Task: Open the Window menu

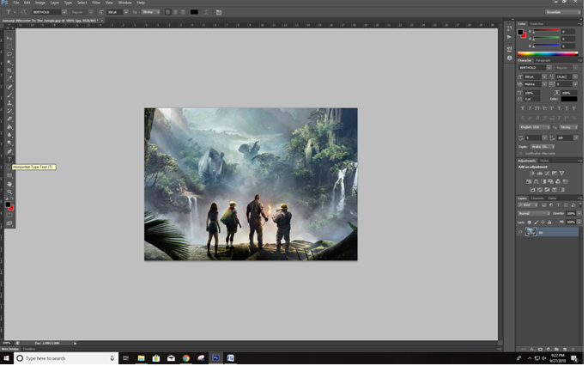Action: (x=124, y=3)
